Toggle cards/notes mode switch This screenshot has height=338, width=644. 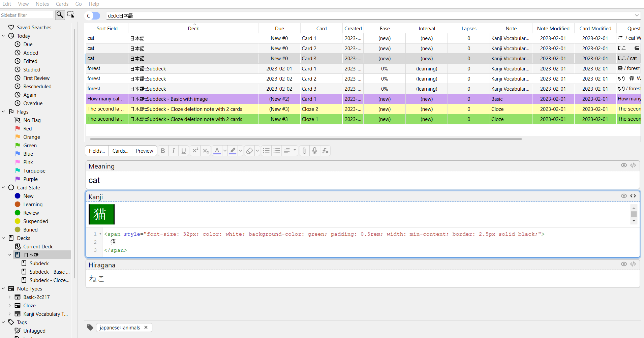click(93, 16)
